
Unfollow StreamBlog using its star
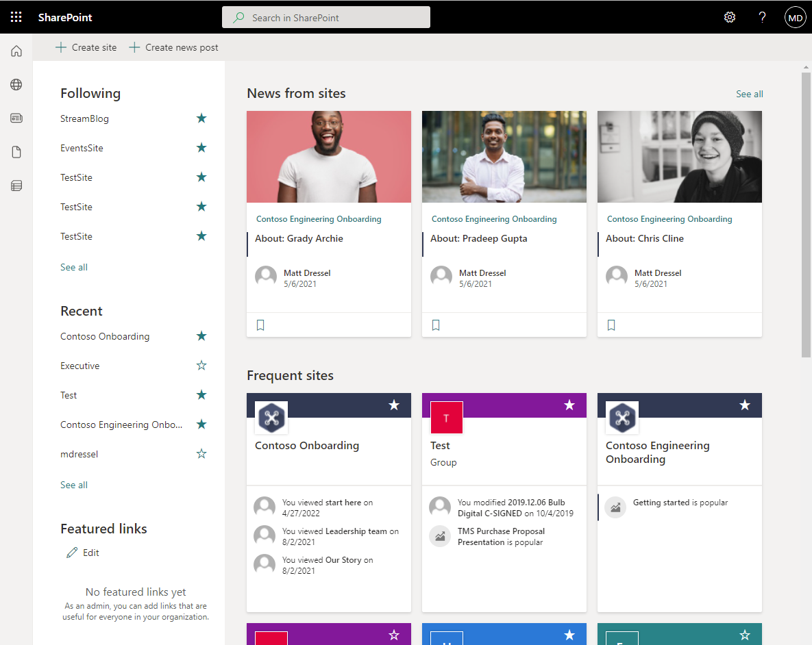click(x=201, y=118)
